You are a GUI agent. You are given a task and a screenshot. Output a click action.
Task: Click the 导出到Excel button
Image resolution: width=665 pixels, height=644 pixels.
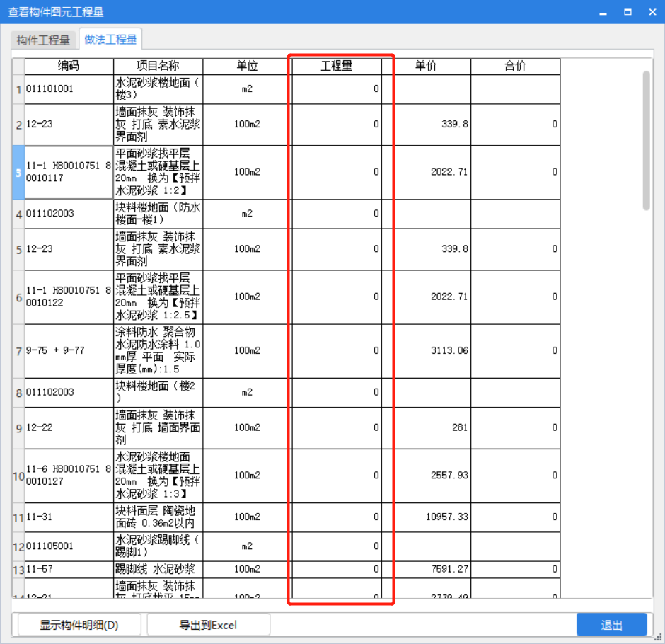pos(208,625)
